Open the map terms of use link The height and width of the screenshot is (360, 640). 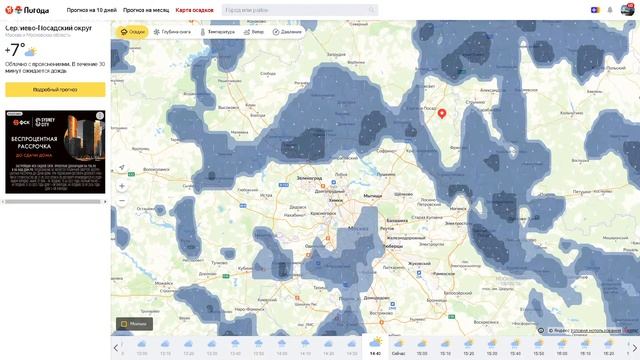[x=596, y=331]
